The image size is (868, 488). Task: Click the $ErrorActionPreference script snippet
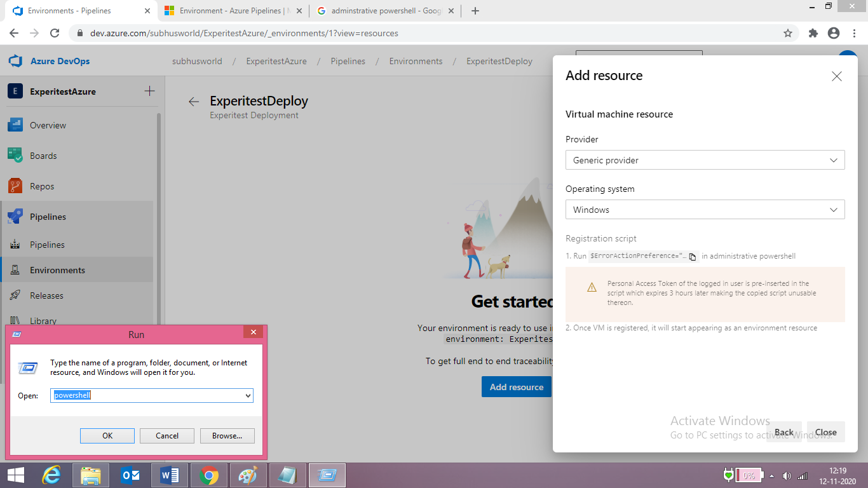point(638,256)
